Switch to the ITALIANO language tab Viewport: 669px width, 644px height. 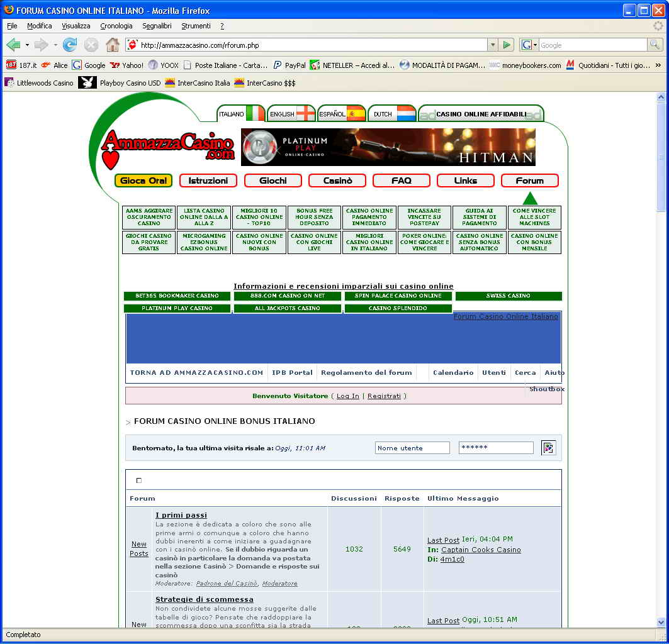coord(241,114)
